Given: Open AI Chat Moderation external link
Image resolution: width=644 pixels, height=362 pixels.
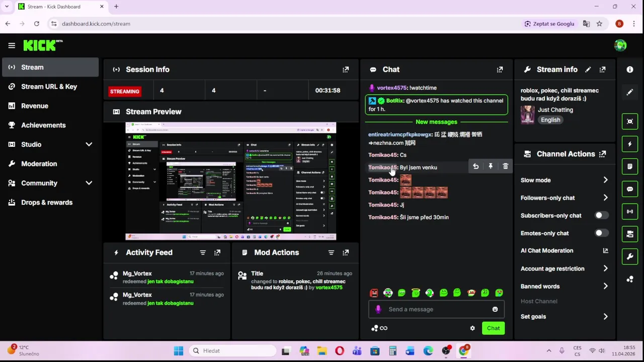Looking at the screenshot, I should 606,250.
